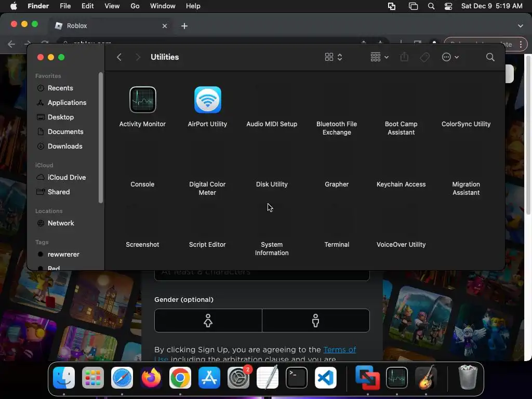532x399 pixels.
Task: Open iCloud Drive in sidebar
Action: click(x=67, y=178)
